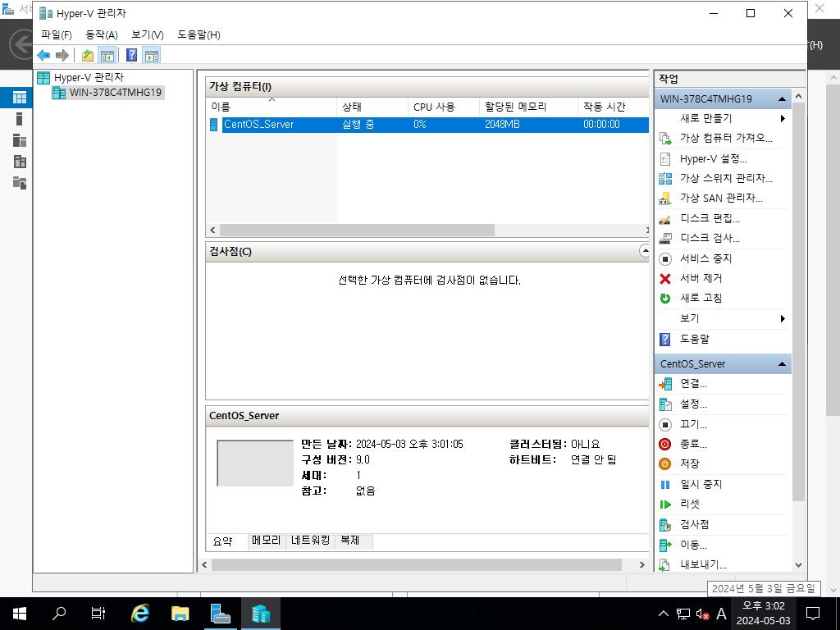This screenshot has width=840, height=630.
Task: Switch to the 요약 tab
Action: (x=223, y=541)
